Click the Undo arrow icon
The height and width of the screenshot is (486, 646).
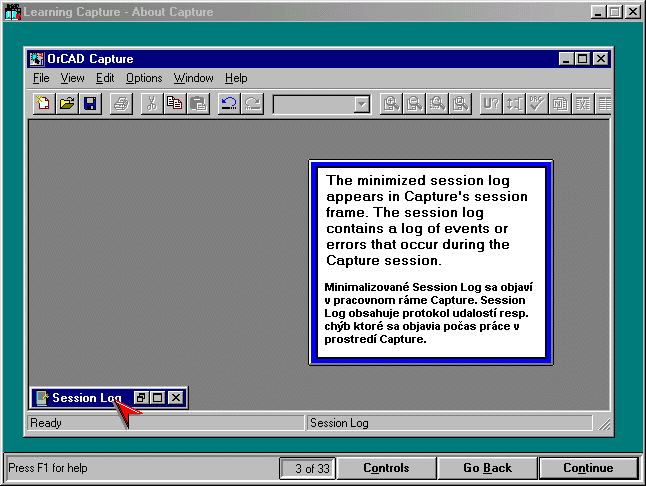[228, 103]
